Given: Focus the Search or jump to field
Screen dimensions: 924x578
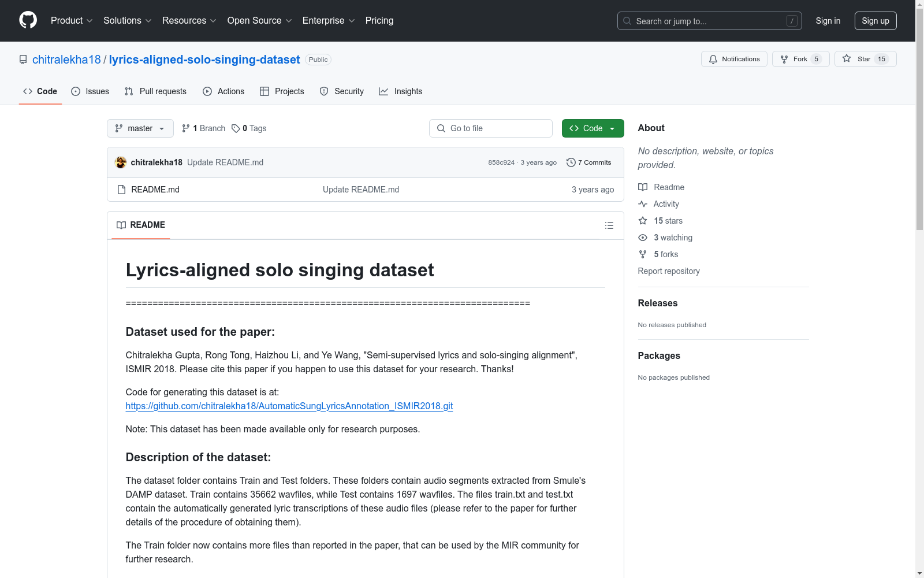Looking at the screenshot, I should (x=710, y=21).
